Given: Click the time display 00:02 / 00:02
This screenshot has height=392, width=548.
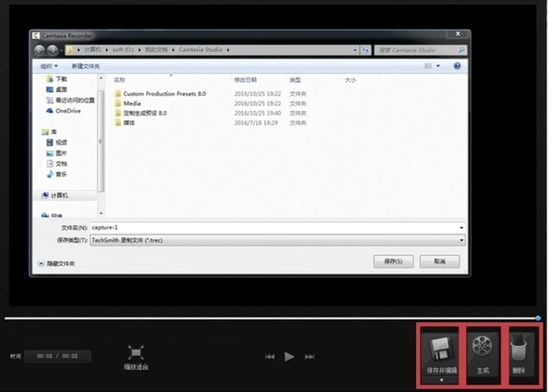Looking at the screenshot, I should pos(57,356).
